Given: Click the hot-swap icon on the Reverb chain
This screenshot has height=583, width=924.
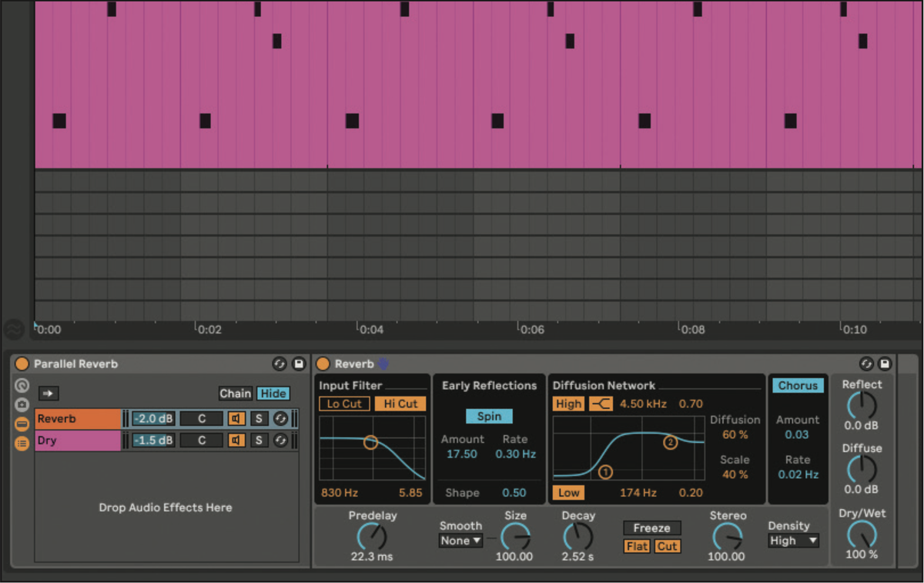Looking at the screenshot, I should (279, 418).
